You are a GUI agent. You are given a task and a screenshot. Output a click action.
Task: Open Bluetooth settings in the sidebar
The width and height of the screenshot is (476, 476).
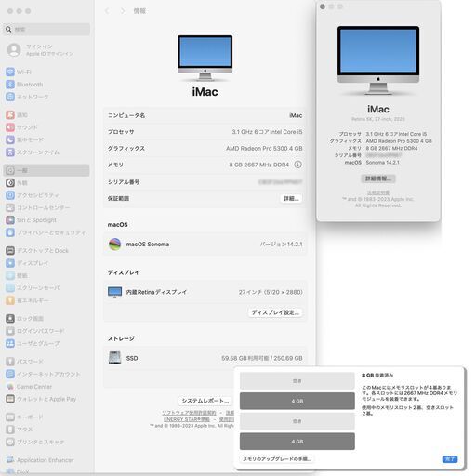pyautogui.click(x=46, y=85)
